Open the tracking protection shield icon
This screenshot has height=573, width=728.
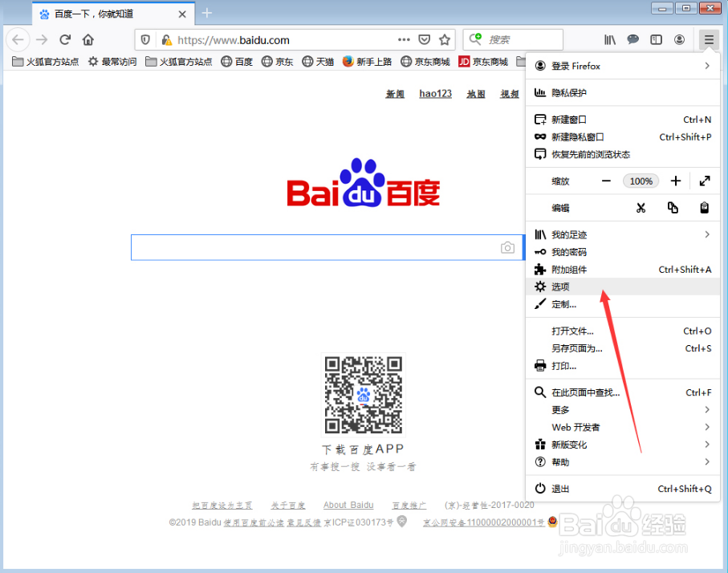145,40
